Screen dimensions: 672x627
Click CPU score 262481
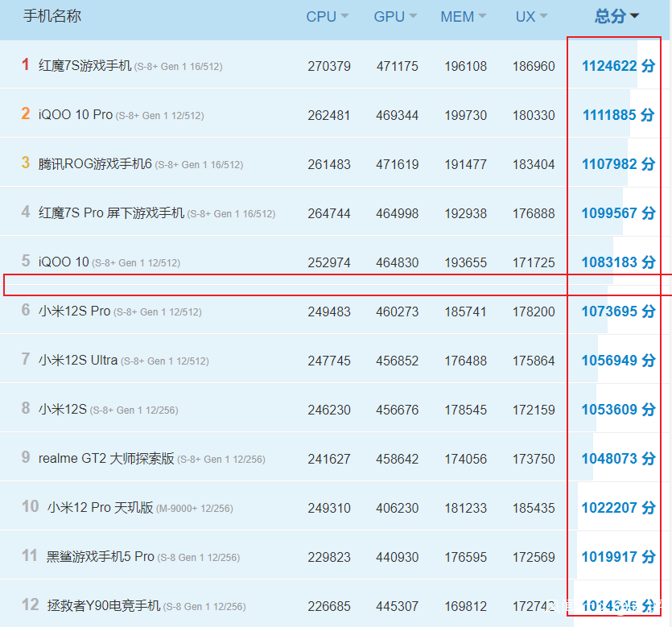point(328,115)
